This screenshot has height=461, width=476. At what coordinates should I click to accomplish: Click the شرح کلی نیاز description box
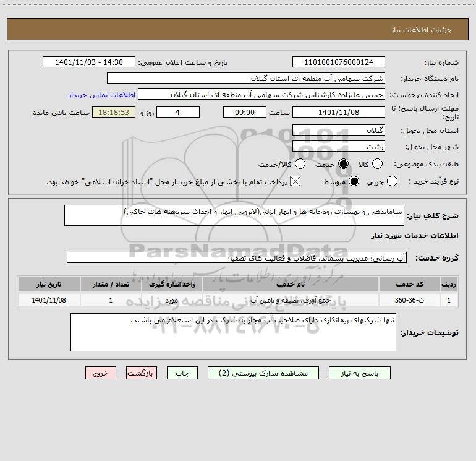click(234, 215)
